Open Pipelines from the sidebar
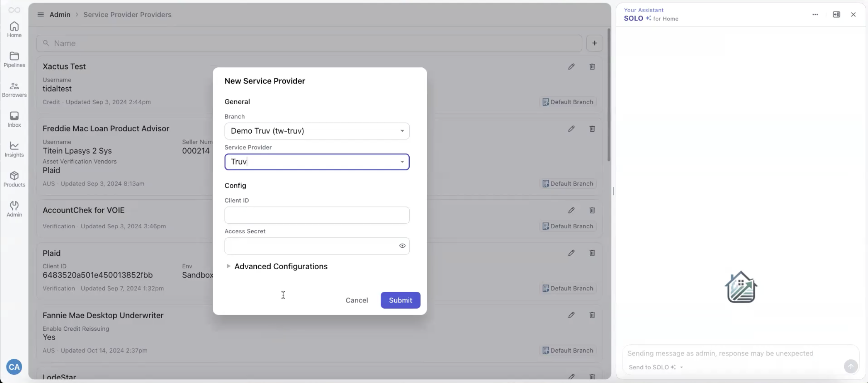The height and width of the screenshot is (383, 868). click(14, 59)
